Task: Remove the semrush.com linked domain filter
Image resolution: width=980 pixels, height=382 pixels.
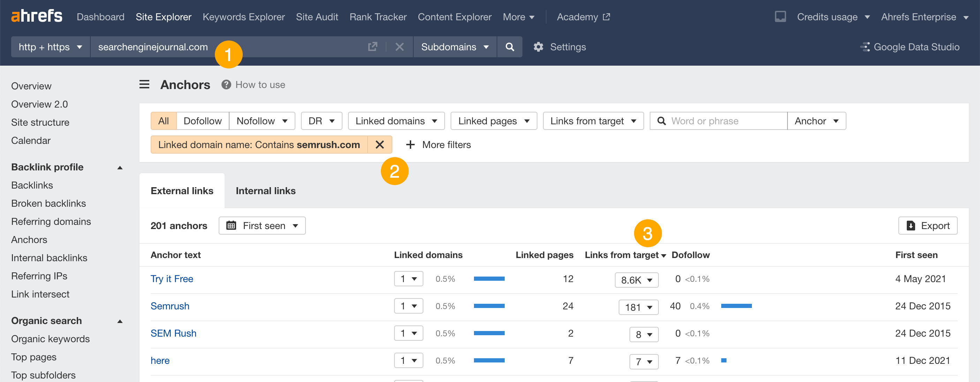Action: (380, 145)
